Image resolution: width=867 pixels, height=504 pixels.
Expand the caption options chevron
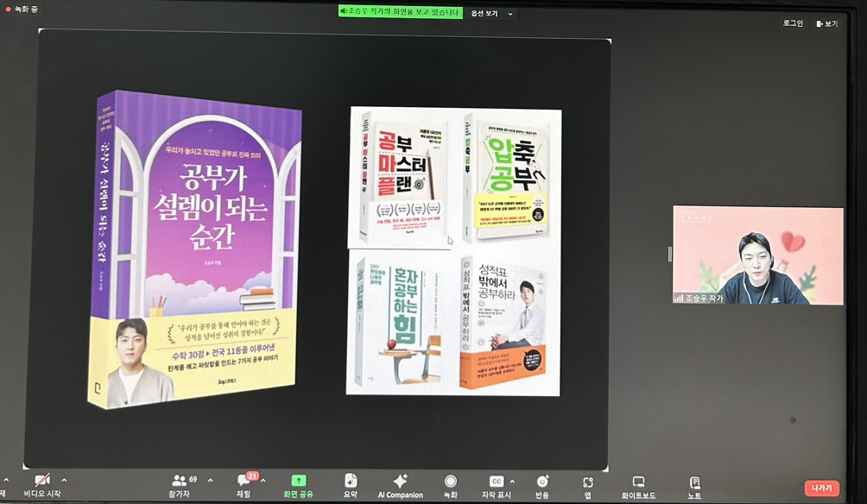[x=512, y=481]
